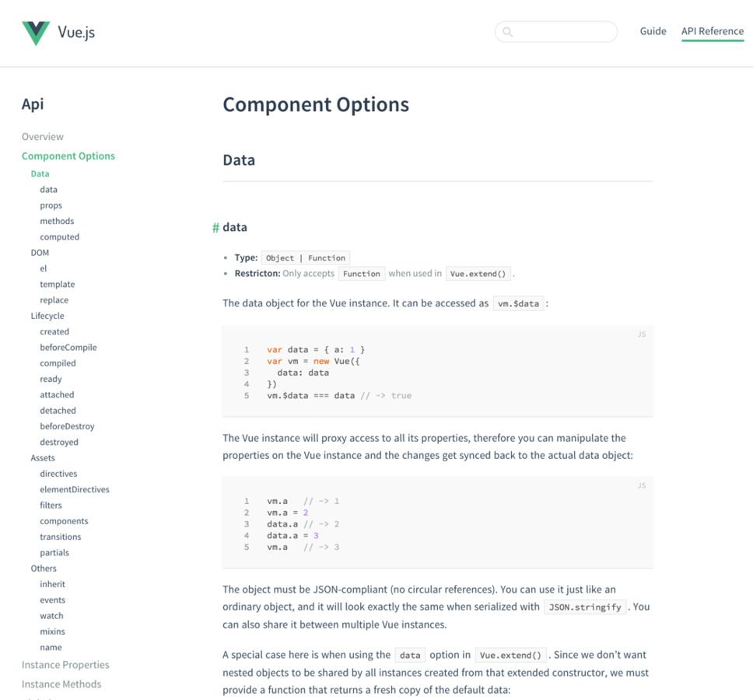Click the 'JSON.stringify' inline code
This screenshot has width=753, height=700.
(x=585, y=607)
